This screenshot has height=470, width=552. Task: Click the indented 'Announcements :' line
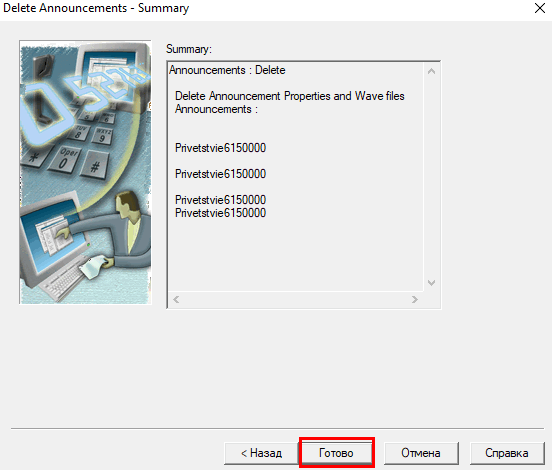(217, 109)
